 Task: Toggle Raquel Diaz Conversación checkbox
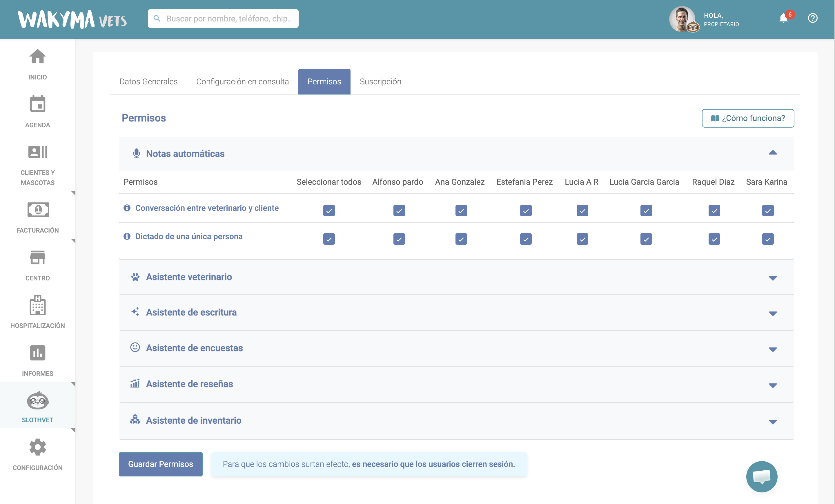point(714,211)
